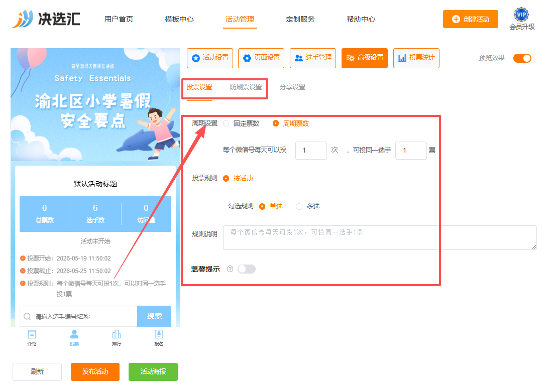Open the 页面设置 section button
Viewport: 552px width, 392px height.
pos(261,58)
